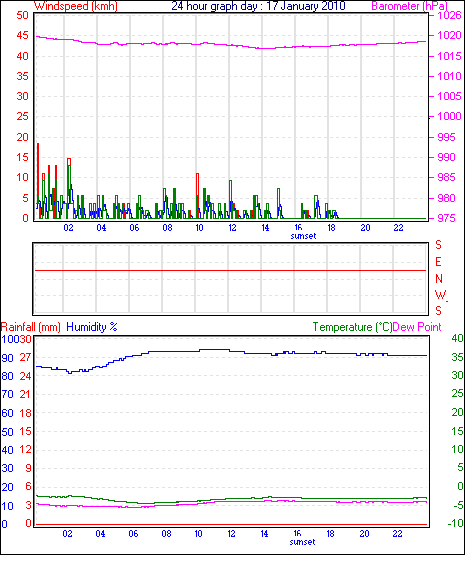Click hour 12 under the humidity graph
The height and width of the screenshot is (566, 466).
click(x=231, y=534)
